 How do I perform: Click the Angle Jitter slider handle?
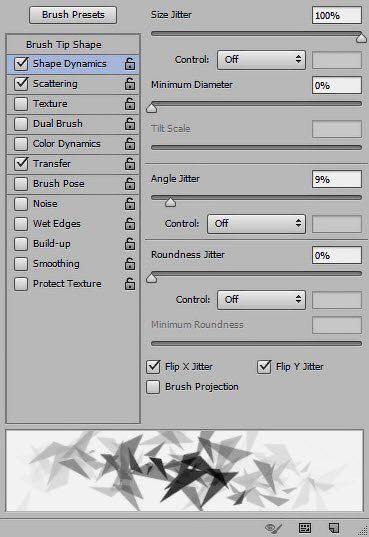170,202
